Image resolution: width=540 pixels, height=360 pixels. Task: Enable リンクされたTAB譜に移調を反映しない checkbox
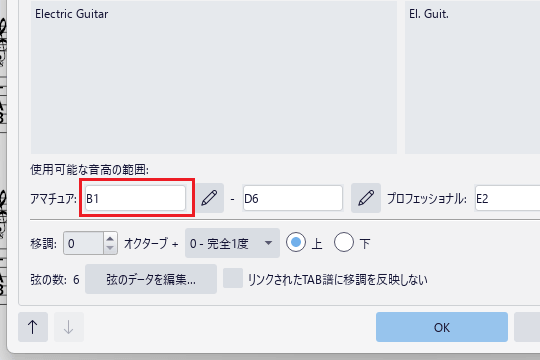point(233,278)
